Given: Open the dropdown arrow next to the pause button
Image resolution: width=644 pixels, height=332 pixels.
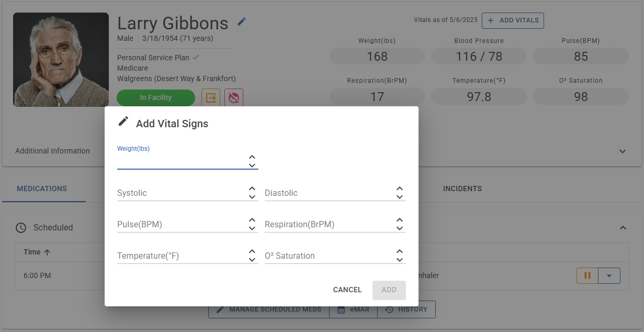Looking at the screenshot, I should (609, 275).
